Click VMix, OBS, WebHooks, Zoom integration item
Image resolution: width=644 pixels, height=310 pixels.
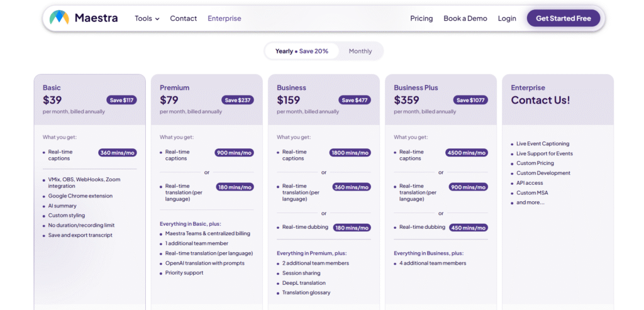pos(84,183)
